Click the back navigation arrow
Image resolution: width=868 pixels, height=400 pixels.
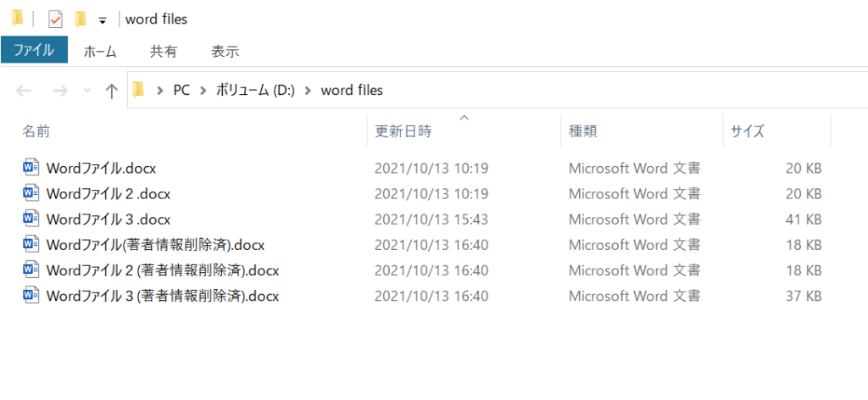(25, 91)
